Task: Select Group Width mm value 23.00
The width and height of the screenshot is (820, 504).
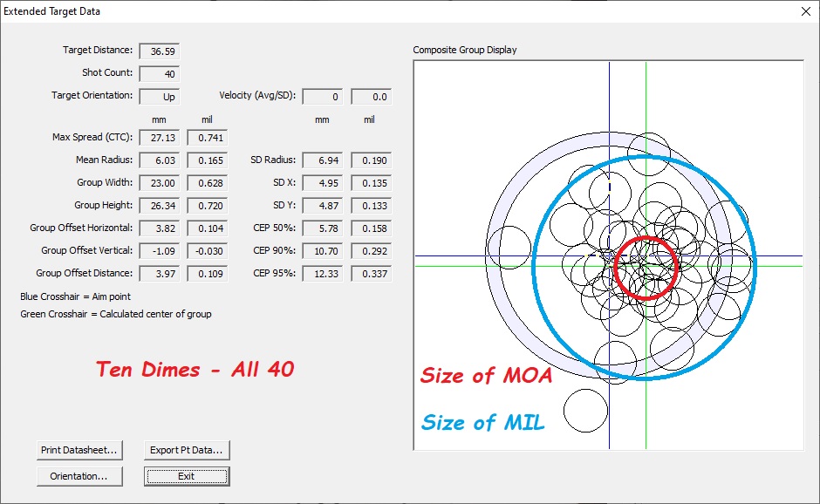Action: 160,183
